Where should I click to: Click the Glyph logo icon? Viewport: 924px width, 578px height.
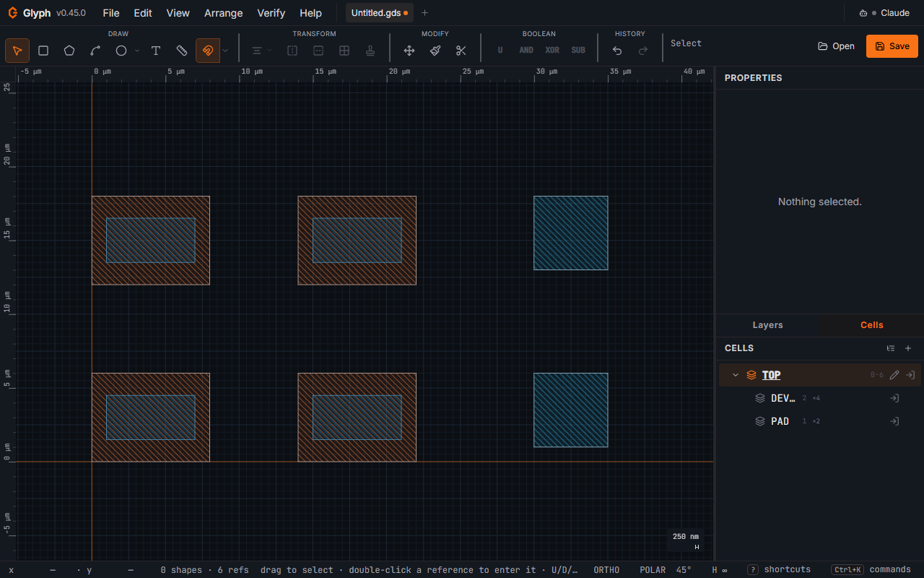click(12, 13)
